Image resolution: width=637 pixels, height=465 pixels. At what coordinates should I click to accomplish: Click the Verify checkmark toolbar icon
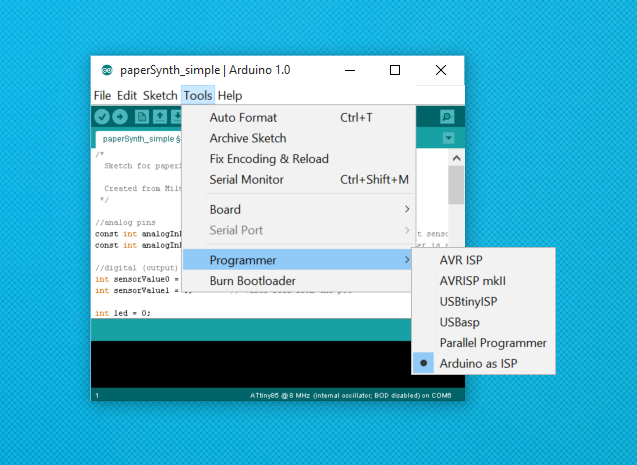click(102, 117)
